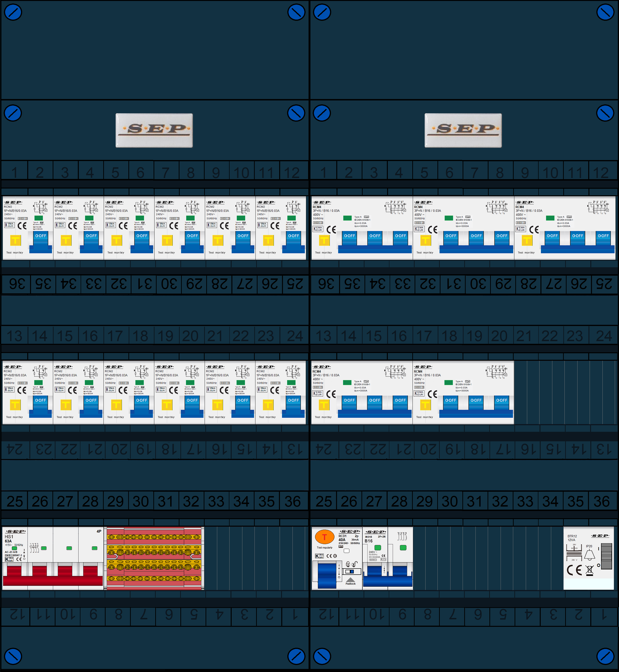
Task: Click the red and yellow terminal block
Action: (154, 558)
